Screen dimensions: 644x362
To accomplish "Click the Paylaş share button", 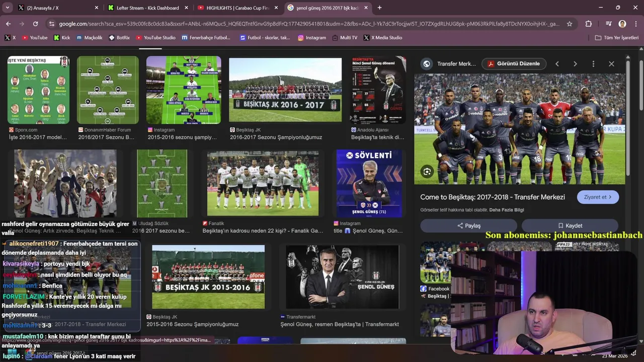I will pos(468,226).
